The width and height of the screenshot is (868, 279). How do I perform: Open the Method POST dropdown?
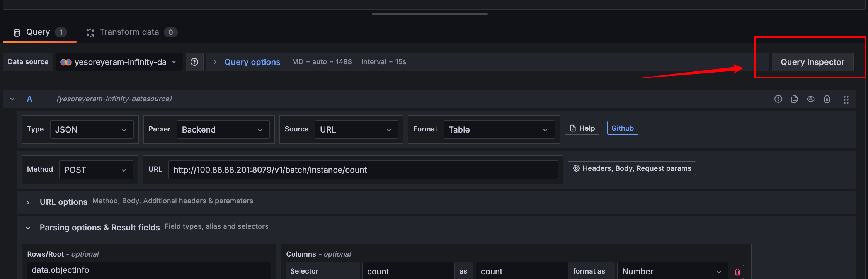pyautogui.click(x=96, y=170)
